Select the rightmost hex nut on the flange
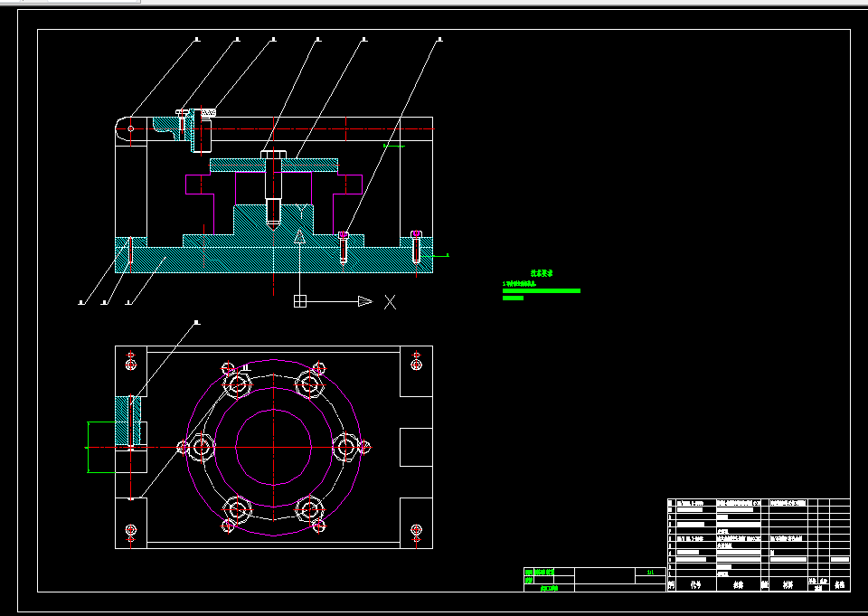Screen dimensions: 868x616 point(345,448)
